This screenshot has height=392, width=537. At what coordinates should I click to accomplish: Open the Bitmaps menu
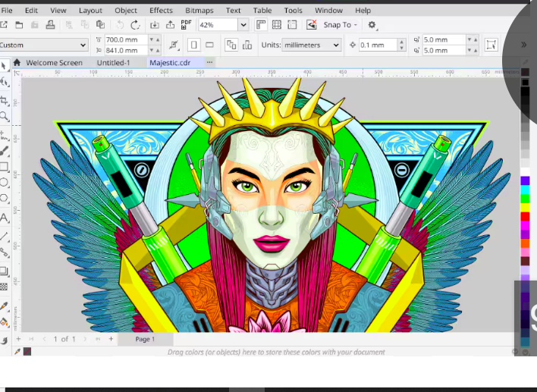pyautogui.click(x=199, y=11)
